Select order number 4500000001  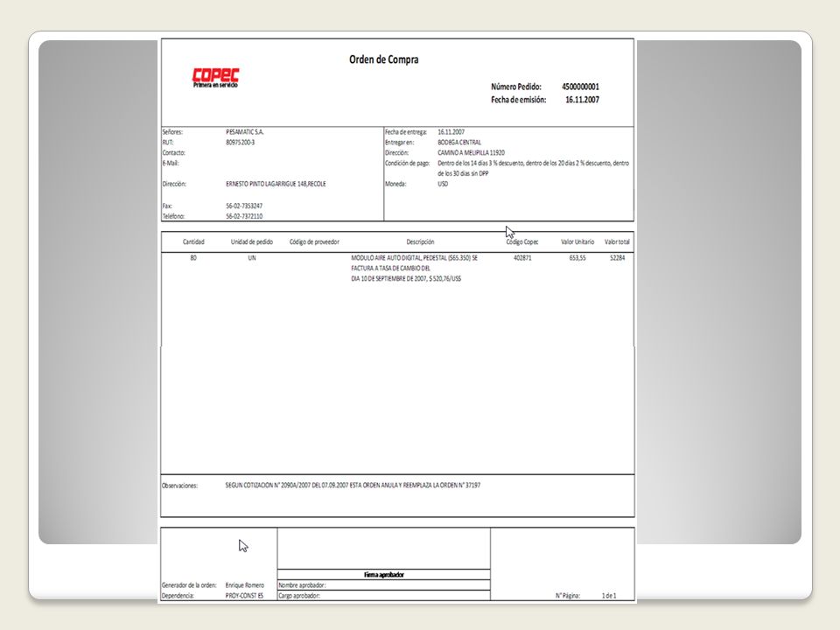580,87
